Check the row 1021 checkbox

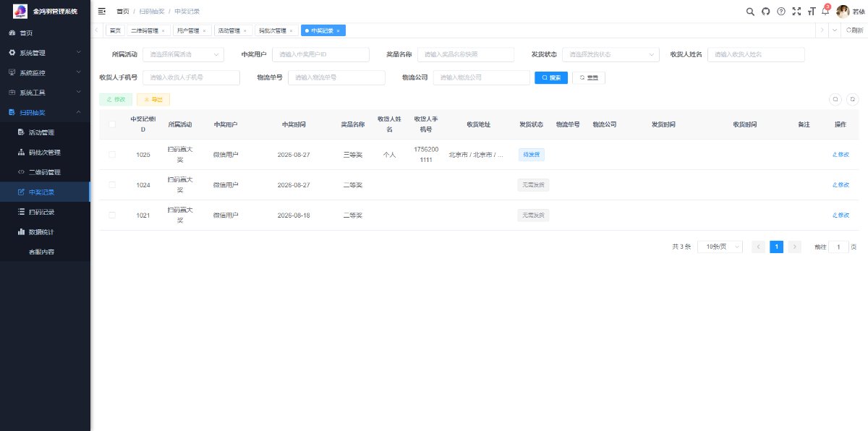coord(112,215)
